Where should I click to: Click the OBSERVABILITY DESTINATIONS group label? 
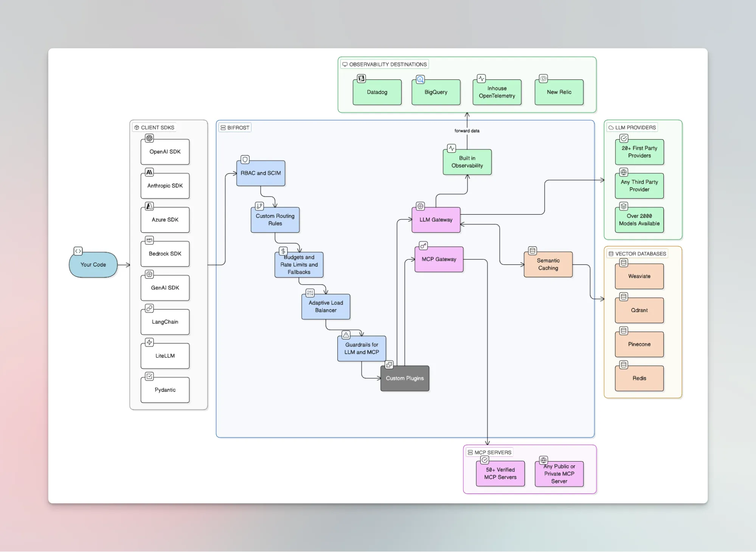385,64
